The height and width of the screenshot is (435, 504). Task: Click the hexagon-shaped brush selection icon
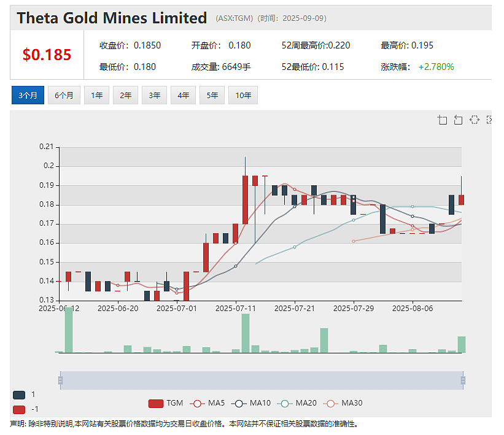click(x=475, y=120)
